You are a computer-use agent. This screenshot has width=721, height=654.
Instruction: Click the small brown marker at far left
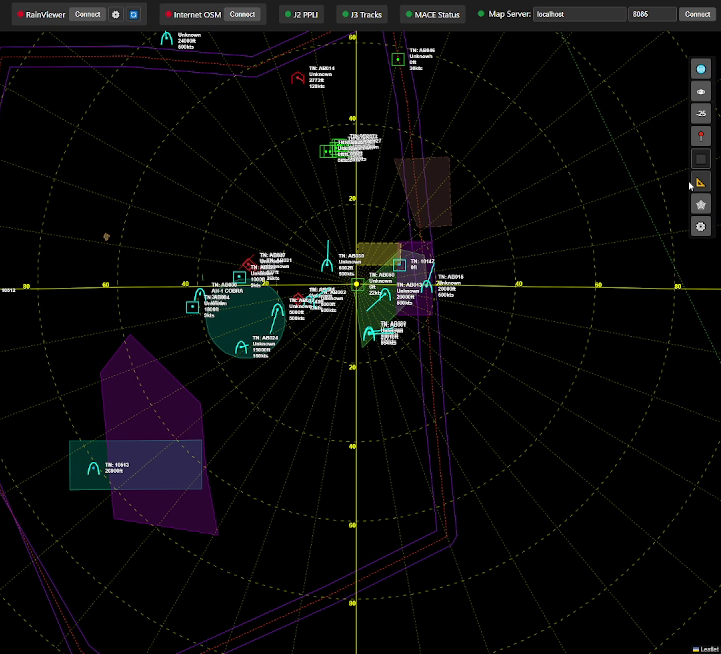(107, 237)
